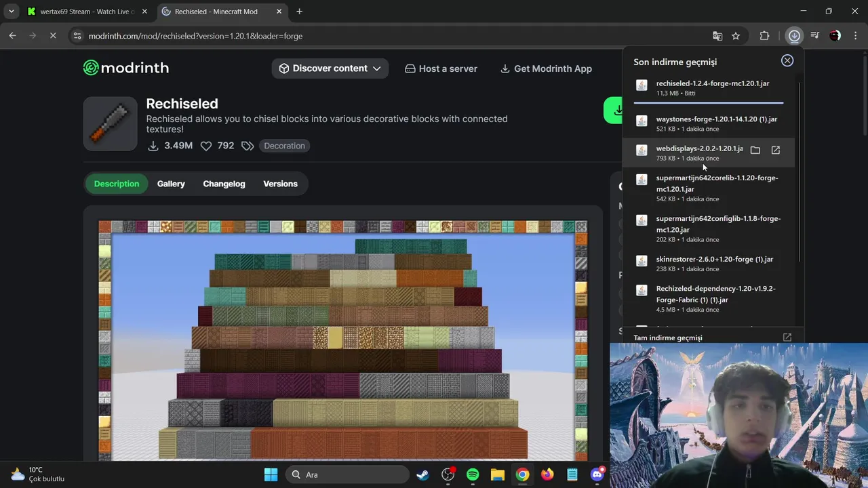Open Firefox from the taskbar

[x=547, y=474]
